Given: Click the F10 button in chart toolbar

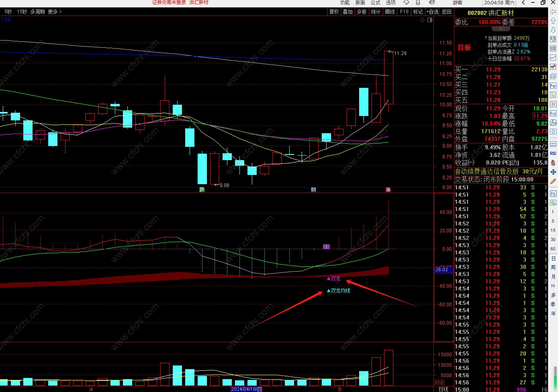Looking at the screenshot, I should [x=404, y=12].
